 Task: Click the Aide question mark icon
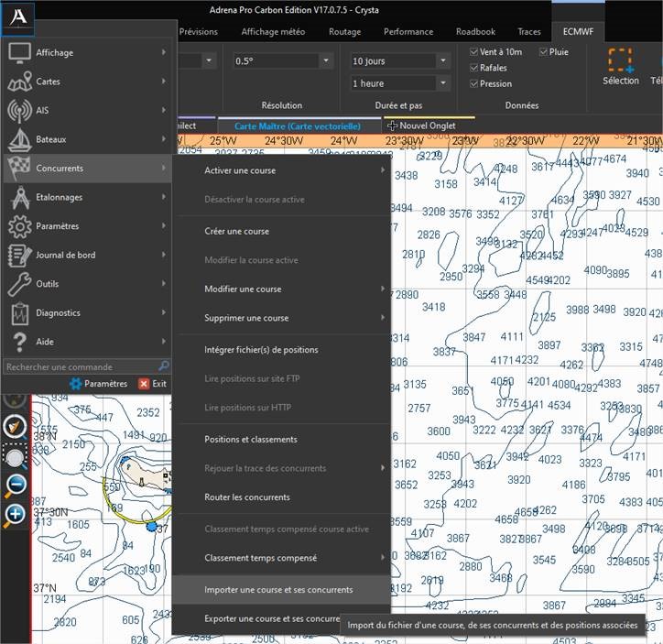(x=19, y=342)
